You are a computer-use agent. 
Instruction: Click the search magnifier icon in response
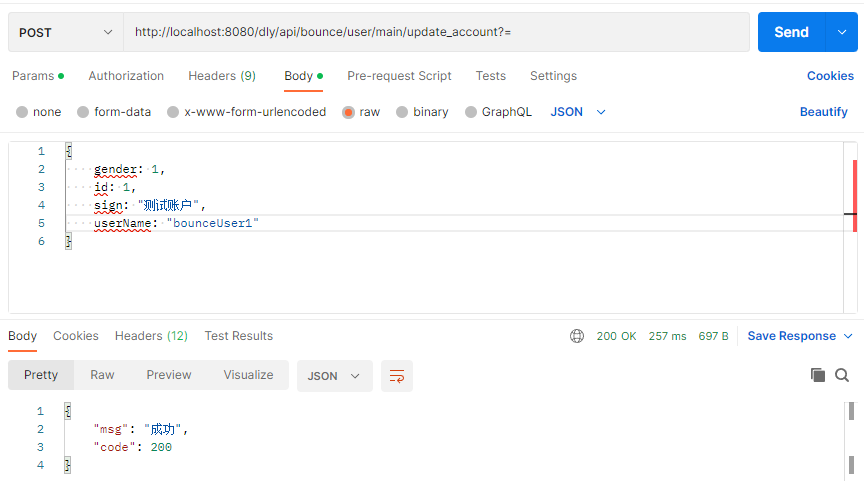tap(842, 375)
